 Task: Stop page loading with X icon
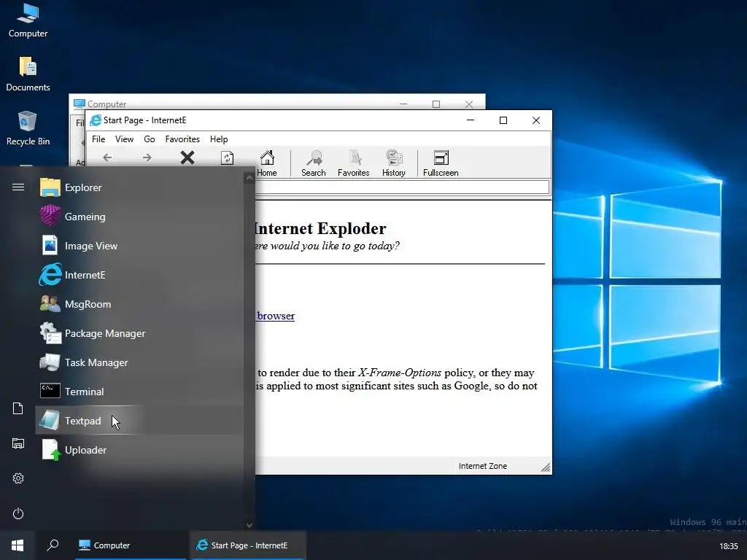point(187,157)
